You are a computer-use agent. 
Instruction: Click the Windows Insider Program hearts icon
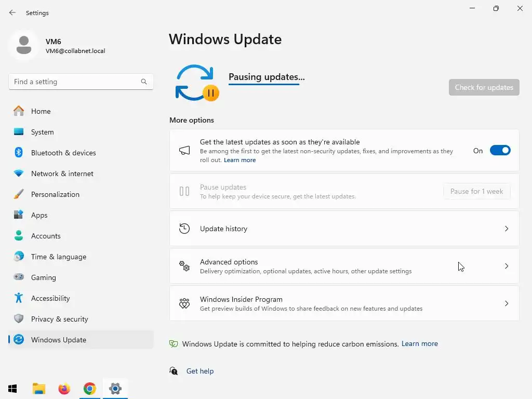(x=184, y=303)
